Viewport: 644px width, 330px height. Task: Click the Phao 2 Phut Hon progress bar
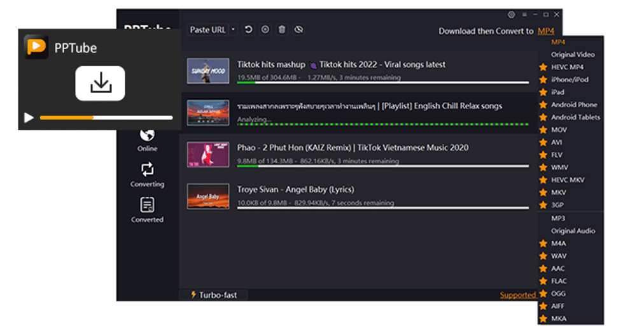click(x=383, y=166)
